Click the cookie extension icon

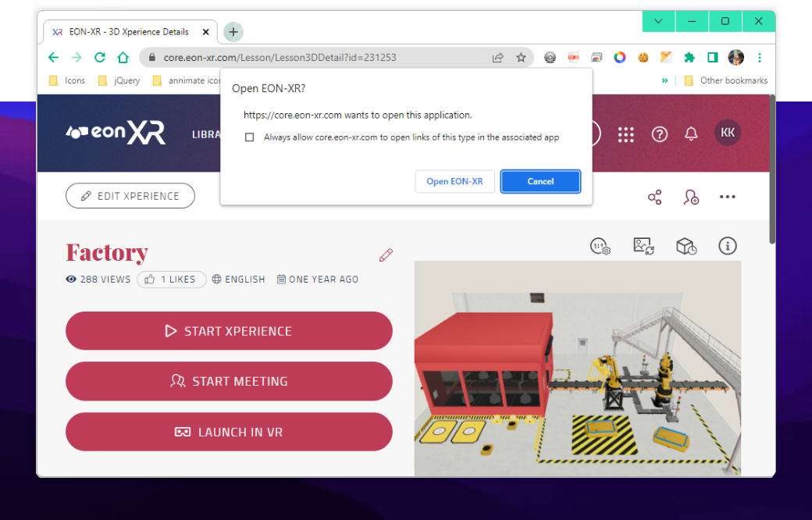[643, 58]
